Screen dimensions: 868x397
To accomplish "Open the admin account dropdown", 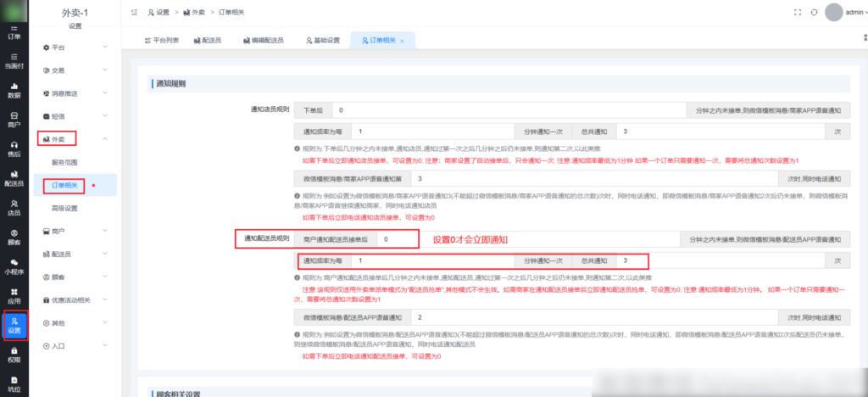I will [855, 12].
